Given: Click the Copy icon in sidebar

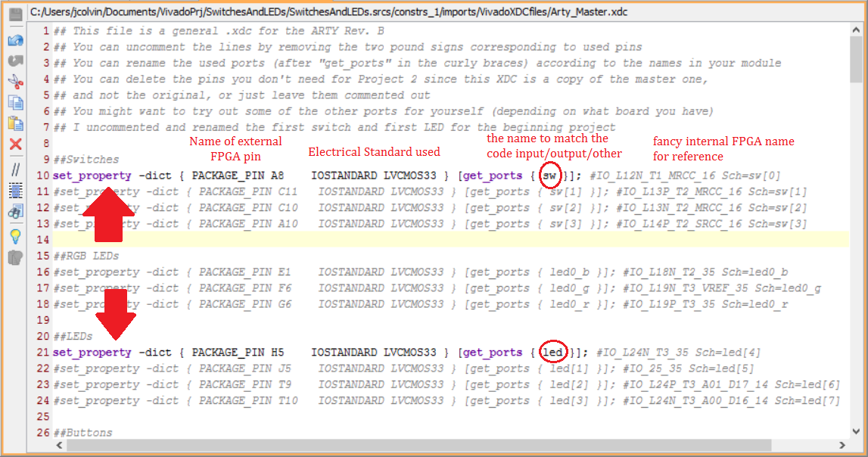Looking at the screenshot, I should pyautogui.click(x=15, y=102).
